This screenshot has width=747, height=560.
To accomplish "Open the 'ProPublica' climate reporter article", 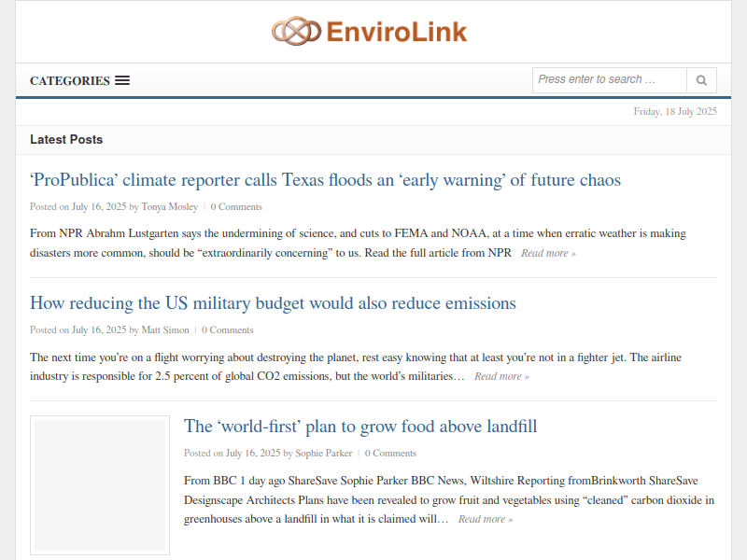I will click(325, 179).
